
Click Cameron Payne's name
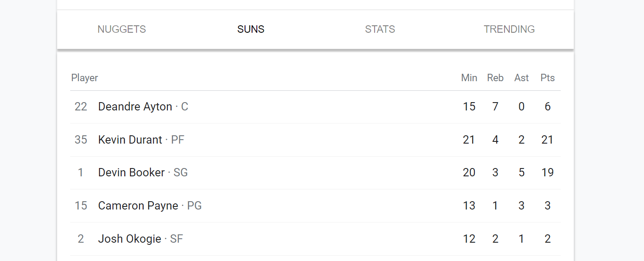point(138,206)
